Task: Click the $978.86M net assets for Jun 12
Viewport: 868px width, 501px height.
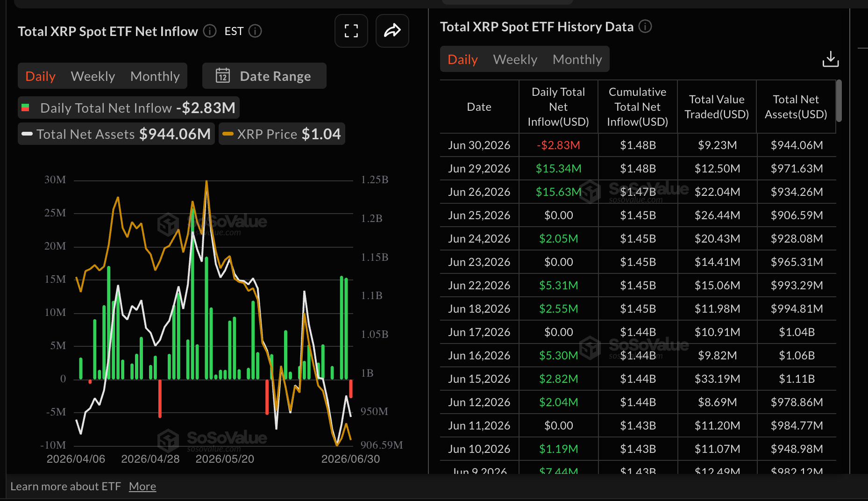Action: click(797, 402)
